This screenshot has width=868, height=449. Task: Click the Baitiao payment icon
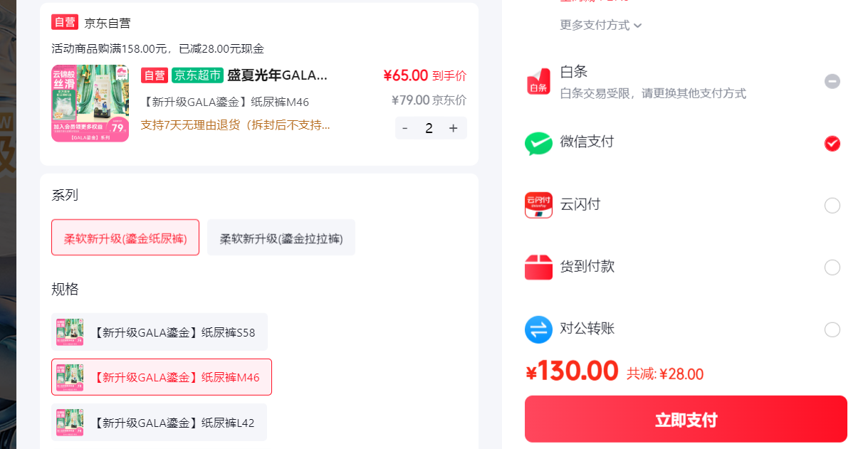coord(538,82)
